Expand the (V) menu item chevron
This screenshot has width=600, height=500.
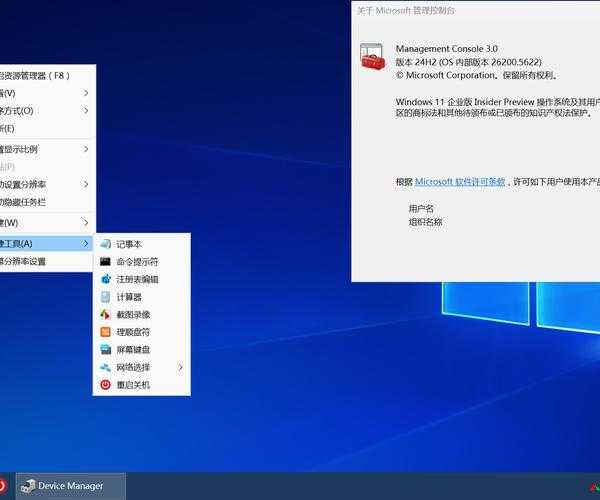coord(86,93)
